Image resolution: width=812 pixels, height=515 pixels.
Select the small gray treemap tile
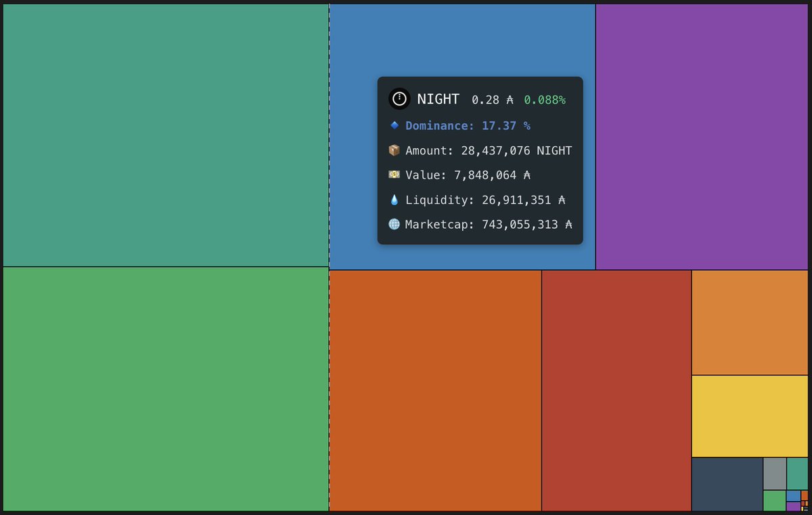[x=775, y=474]
